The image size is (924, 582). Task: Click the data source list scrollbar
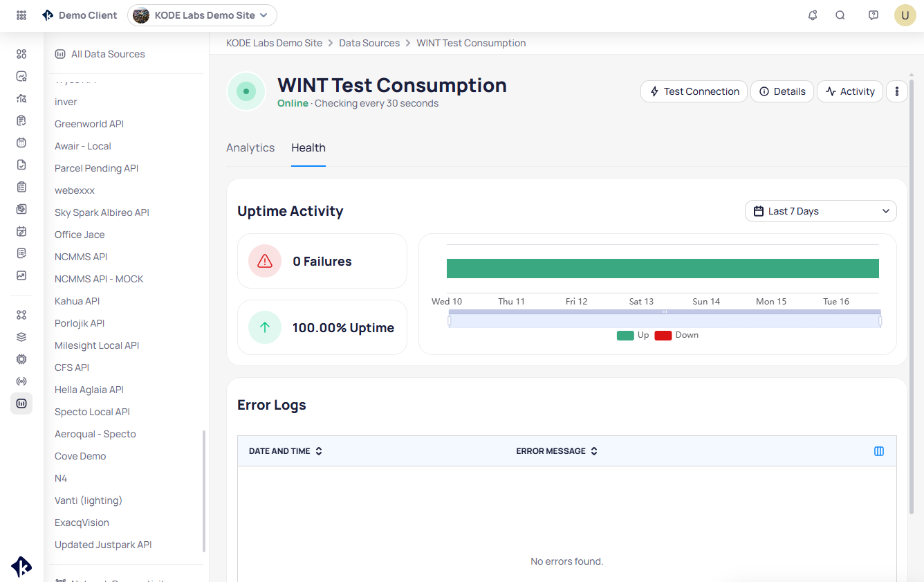(x=203, y=491)
